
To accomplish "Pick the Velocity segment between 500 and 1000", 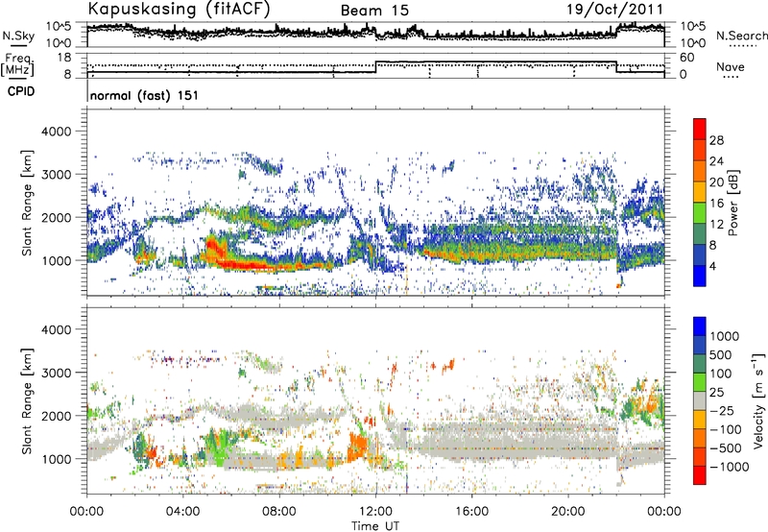I will [x=700, y=346].
